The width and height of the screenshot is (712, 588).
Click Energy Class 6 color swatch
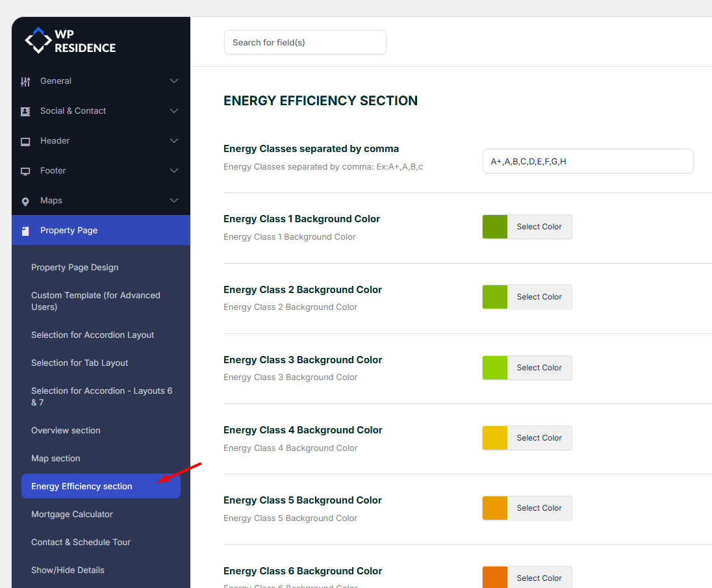[x=495, y=577]
